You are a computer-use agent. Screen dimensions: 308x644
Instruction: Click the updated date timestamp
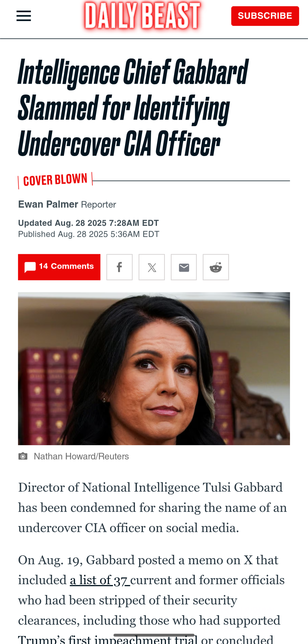88,223
